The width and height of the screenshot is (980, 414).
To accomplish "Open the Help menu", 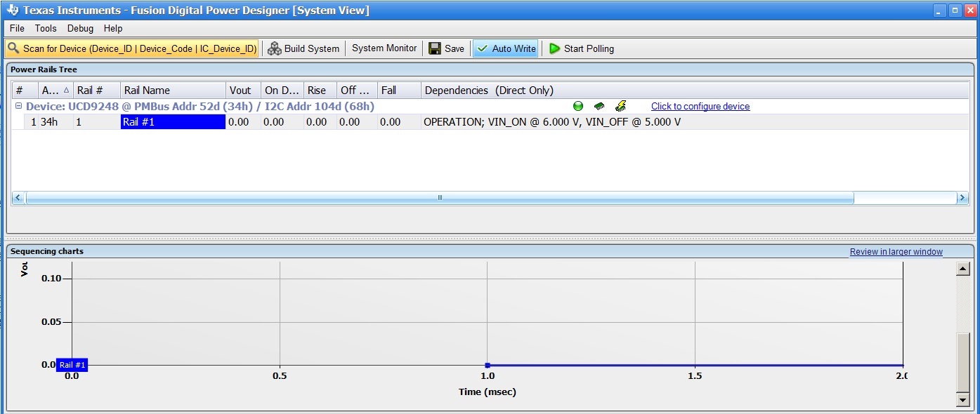I will [x=113, y=28].
